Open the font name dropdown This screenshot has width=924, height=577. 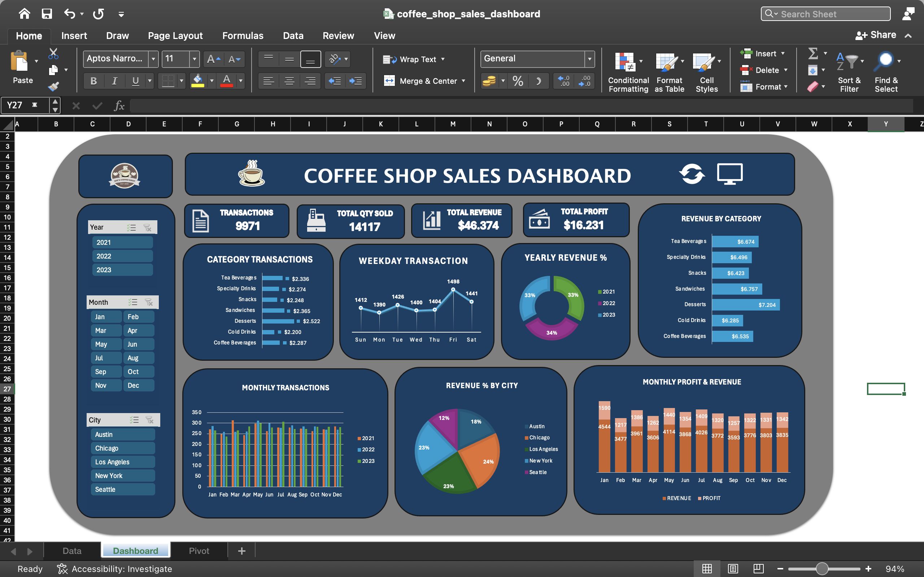tap(153, 59)
